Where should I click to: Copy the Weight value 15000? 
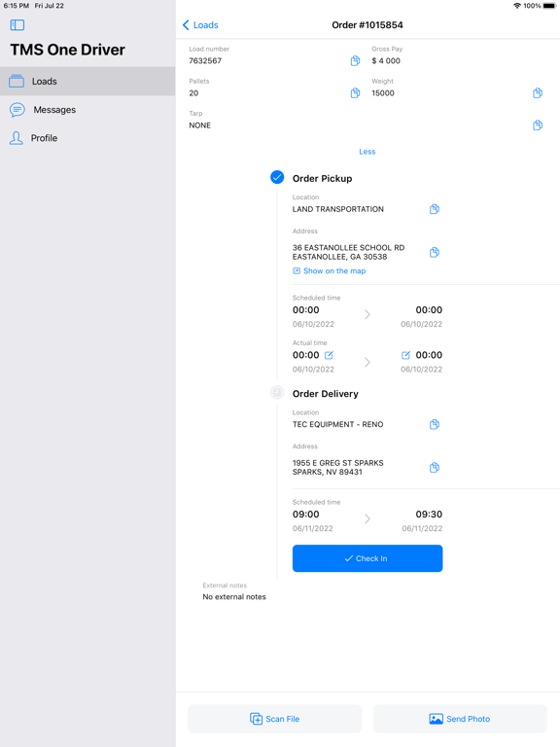click(x=538, y=93)
